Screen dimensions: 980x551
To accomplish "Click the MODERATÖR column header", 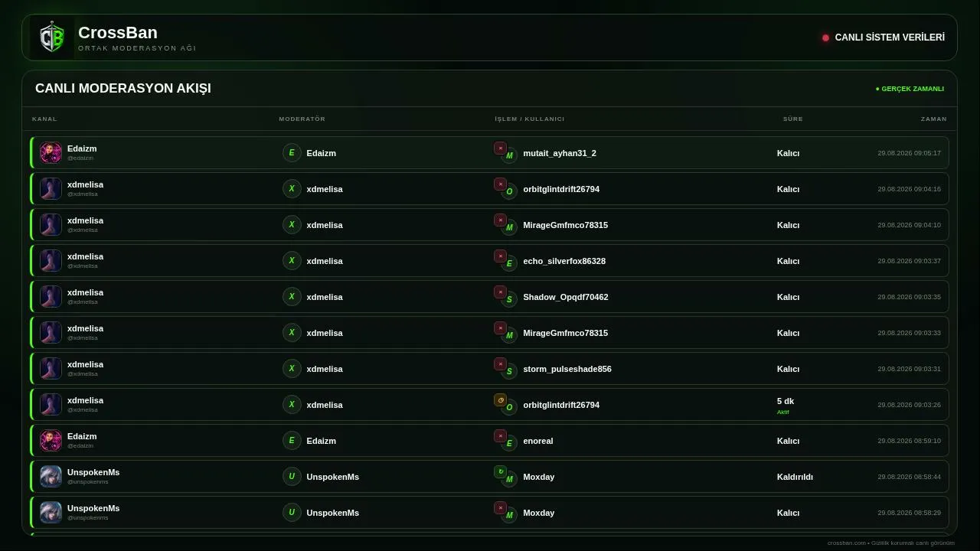I will pyautogui.click(x=302, y=119).
